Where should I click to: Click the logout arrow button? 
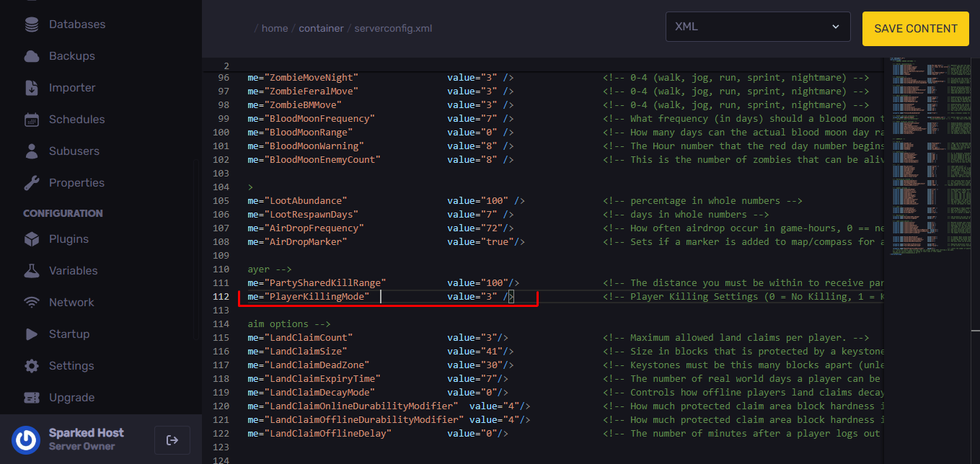[172, 440]
